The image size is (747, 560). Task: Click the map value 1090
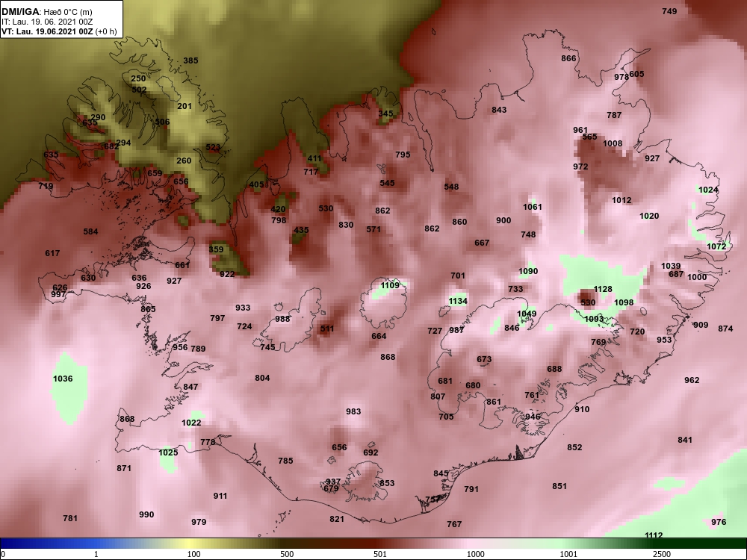pos(528,271)
